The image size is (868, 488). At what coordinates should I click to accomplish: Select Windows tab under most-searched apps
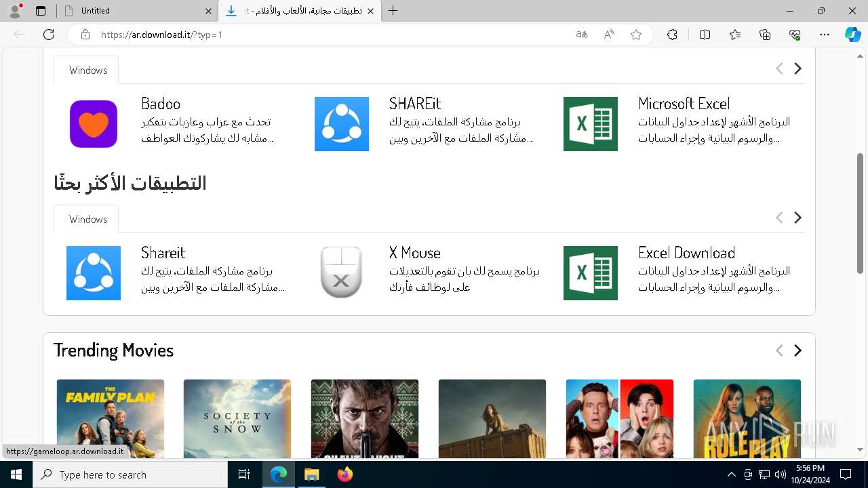pos(86,219)
